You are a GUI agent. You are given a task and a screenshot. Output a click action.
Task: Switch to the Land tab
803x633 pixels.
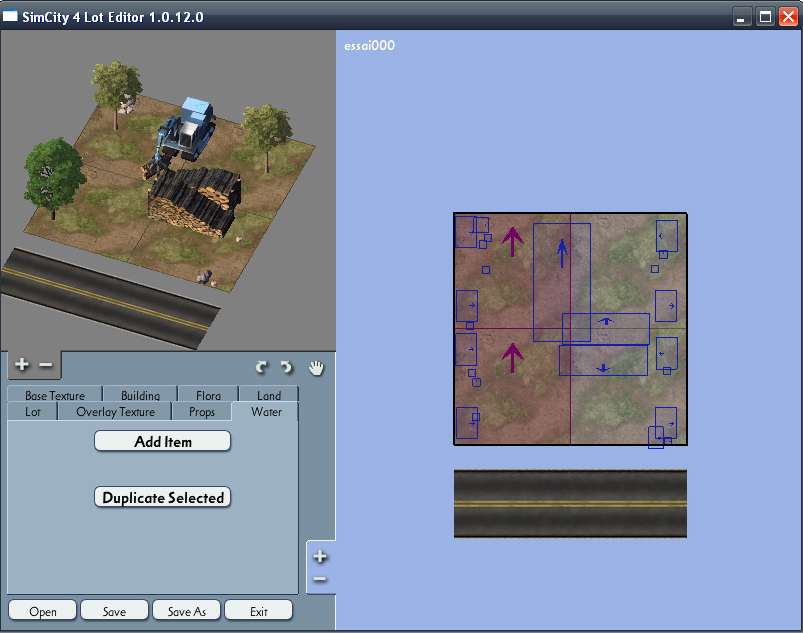(x=269, y=395)
